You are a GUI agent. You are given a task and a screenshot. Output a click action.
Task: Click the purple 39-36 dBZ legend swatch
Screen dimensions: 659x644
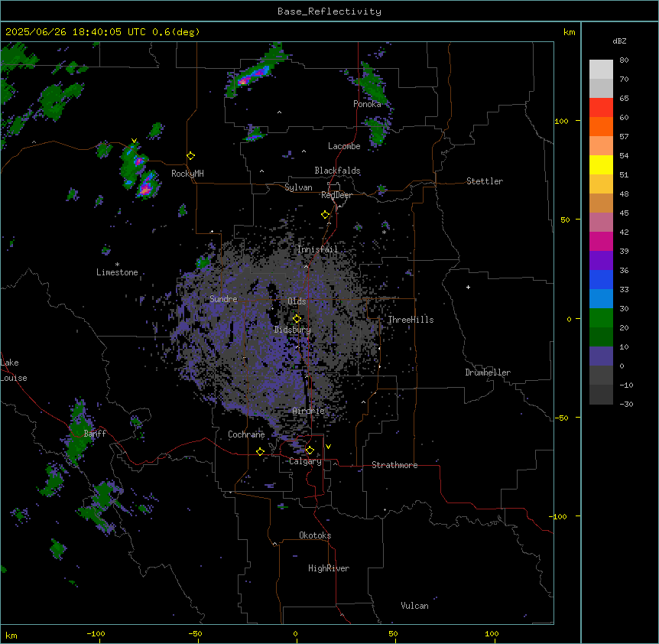click(601, 261)
